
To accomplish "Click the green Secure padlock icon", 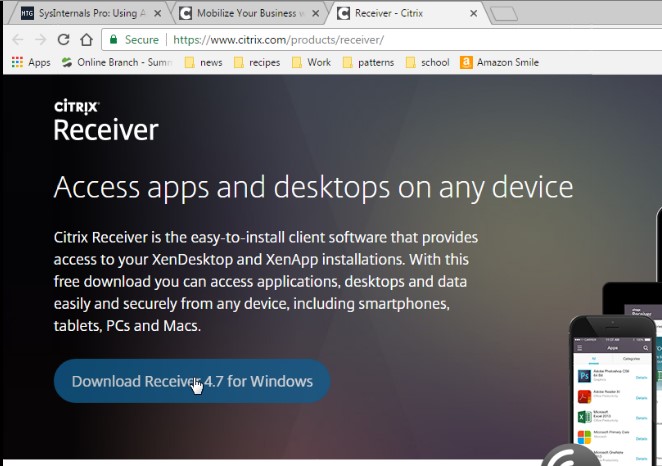I will [113, 40].
